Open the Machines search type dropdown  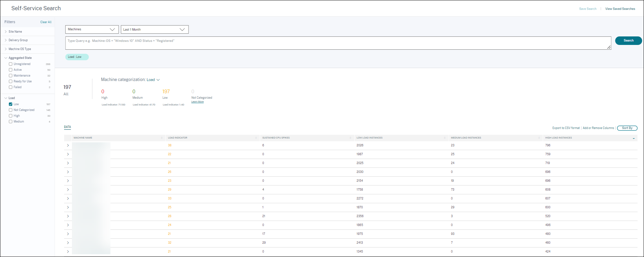(x=92, y=29)
